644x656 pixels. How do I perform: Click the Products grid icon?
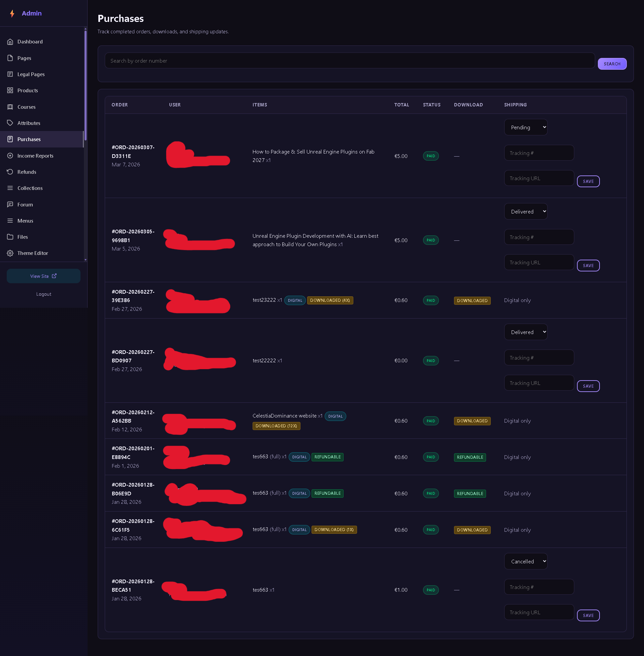click(x=10, y=90)
